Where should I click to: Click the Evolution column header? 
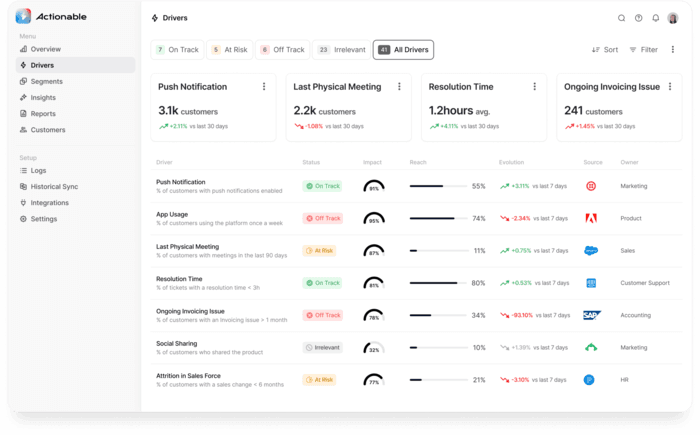[x=511, y=162]
